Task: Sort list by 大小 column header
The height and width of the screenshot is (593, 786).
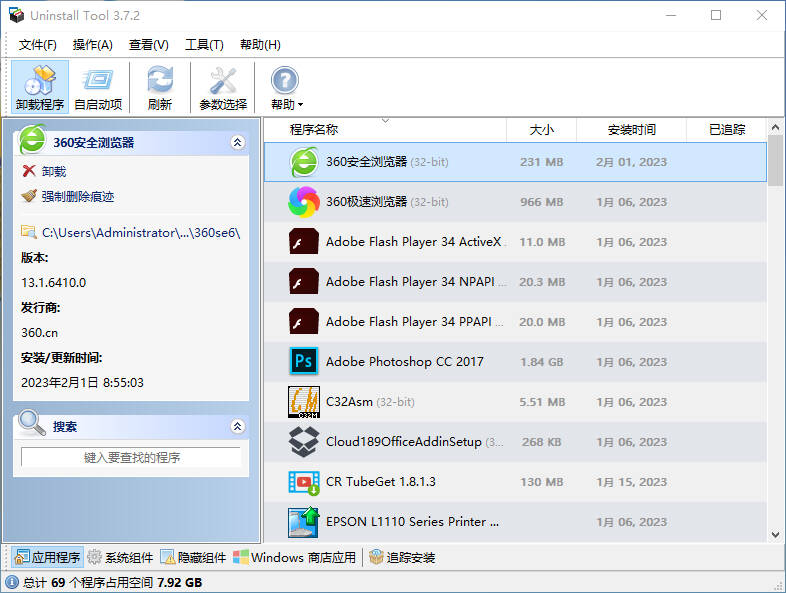Action: [x=541, y=130]
